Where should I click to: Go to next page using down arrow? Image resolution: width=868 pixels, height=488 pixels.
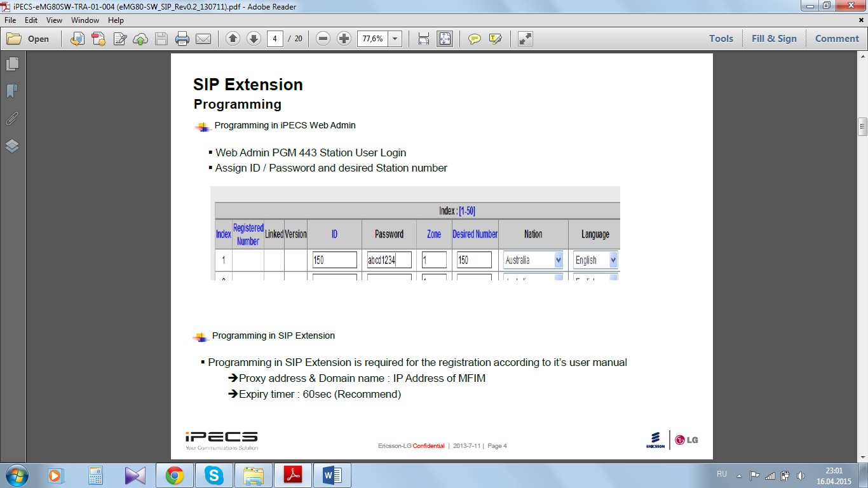click(254, 39)
